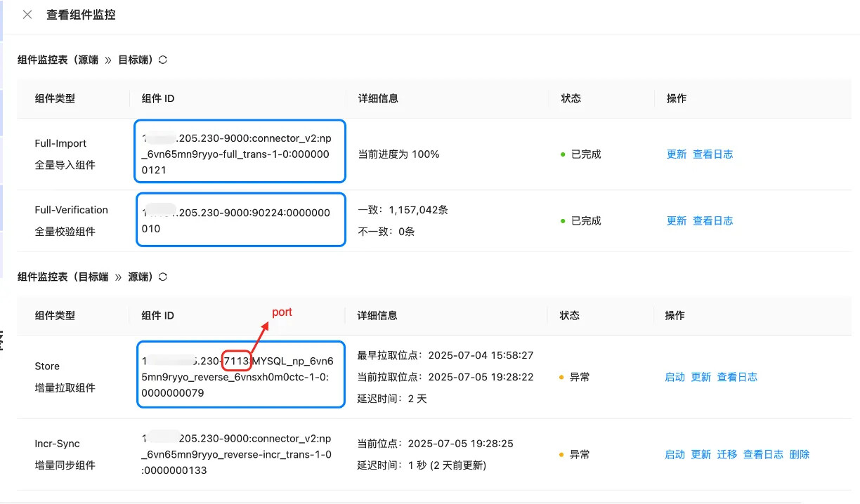Click 更新 in the Full-Import row
Screen dimensions: 860x504
pos(677,154)
